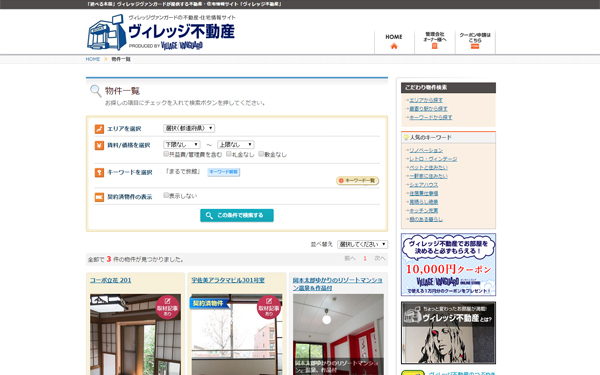Click the 宇佐美アラクマビル room photo thumbnail
The height and width of the screenshot is (375, 600).
[x=237, y=334]
